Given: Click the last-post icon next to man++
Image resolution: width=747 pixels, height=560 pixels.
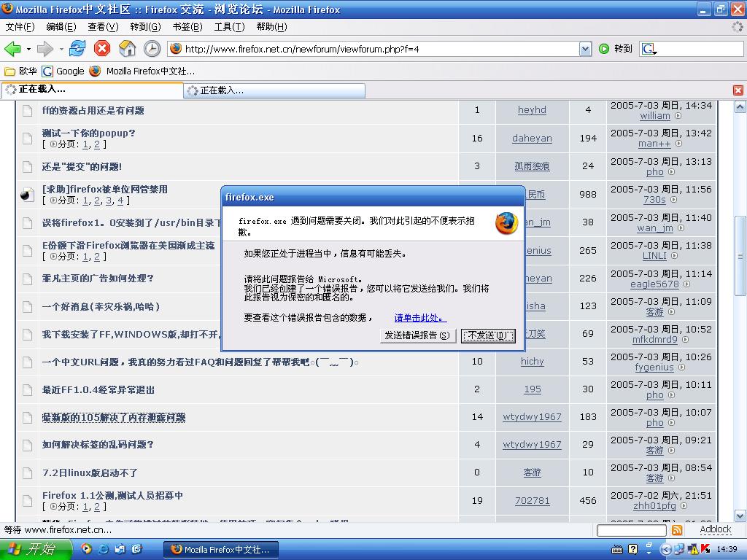Looking at the screenshot, I should [679, 144].
